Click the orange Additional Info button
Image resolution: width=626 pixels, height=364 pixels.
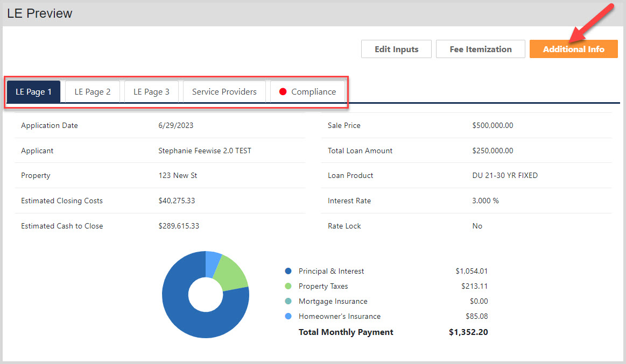coord(573,49)
